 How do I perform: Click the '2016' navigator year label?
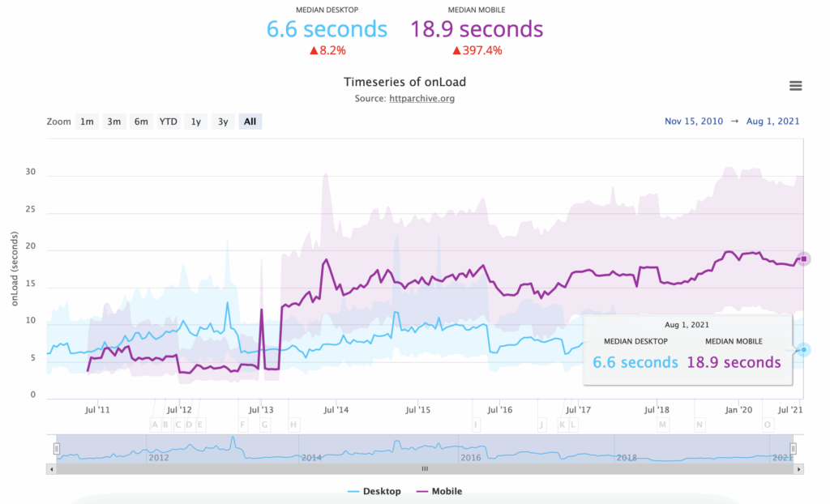click(471, 458)
